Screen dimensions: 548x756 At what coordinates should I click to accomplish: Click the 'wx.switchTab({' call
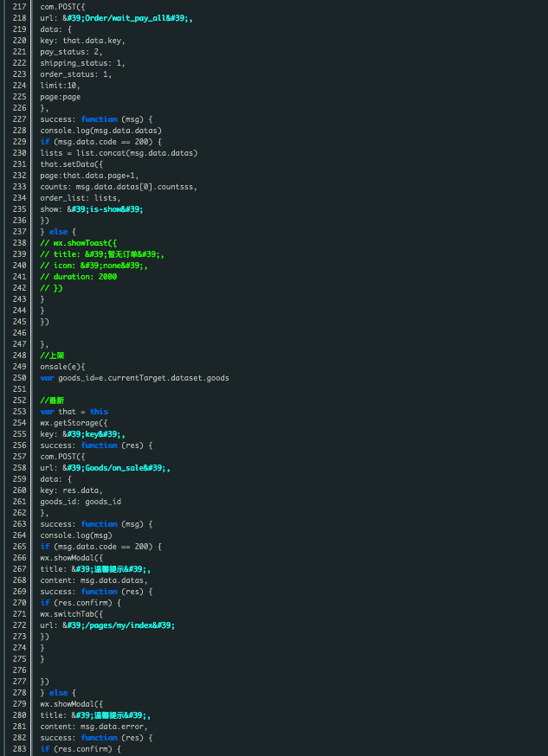71,614
